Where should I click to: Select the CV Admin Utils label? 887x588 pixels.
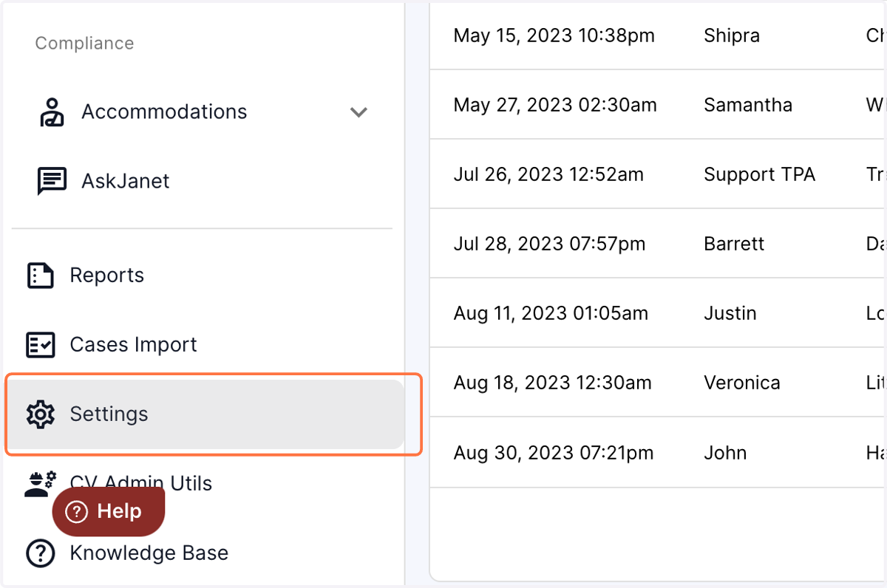(x=140, y=484)
